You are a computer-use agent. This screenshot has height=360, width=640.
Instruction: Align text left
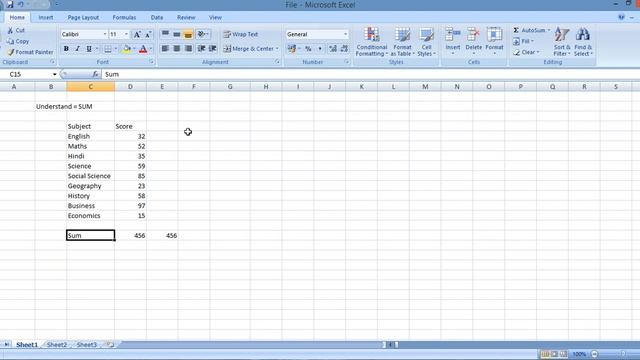pos(165,49)
